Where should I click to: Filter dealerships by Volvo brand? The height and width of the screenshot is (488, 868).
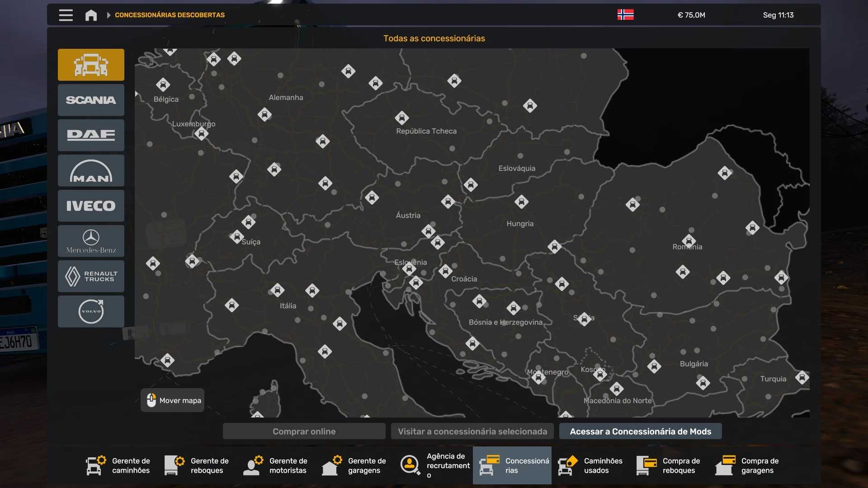tap(91, 311)
